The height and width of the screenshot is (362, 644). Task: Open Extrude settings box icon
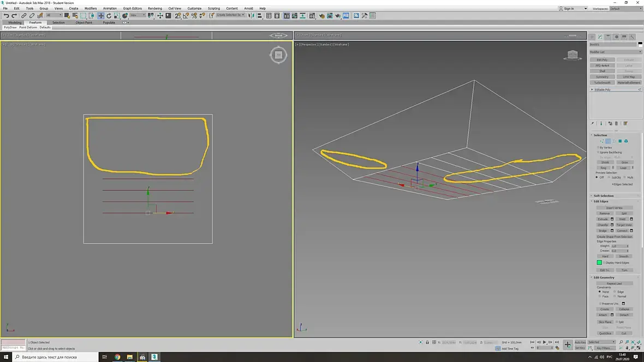click(612, 219)
